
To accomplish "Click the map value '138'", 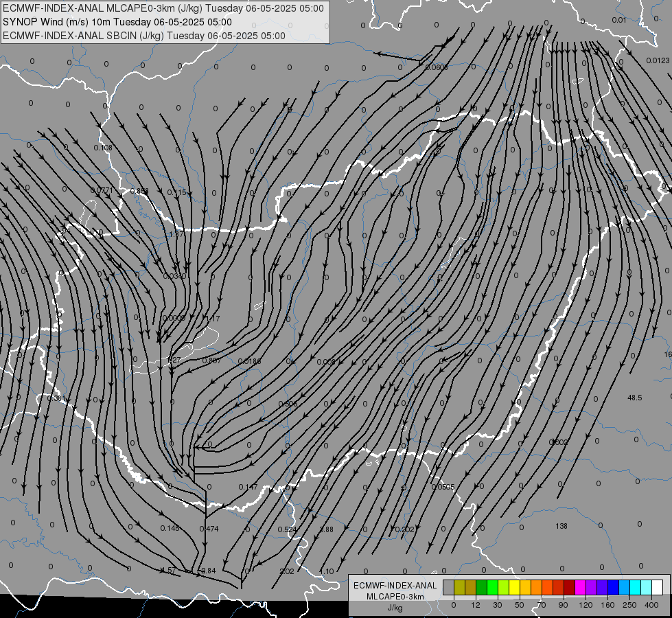I will point(561,526).
